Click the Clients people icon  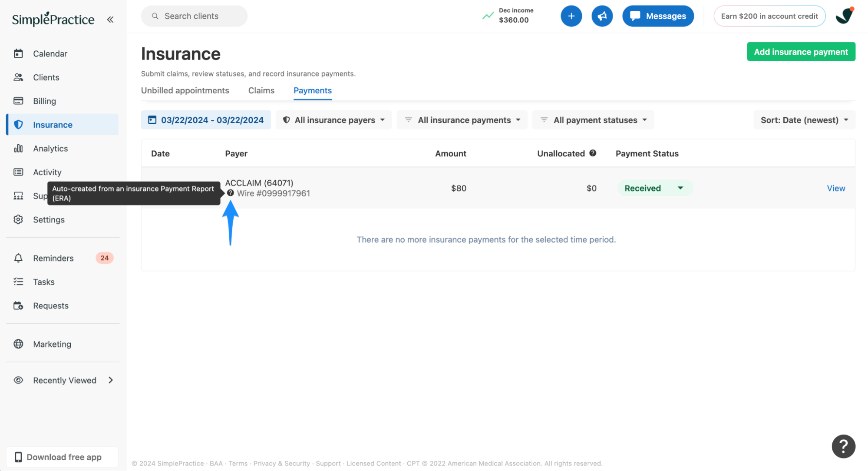pos(18,77)
